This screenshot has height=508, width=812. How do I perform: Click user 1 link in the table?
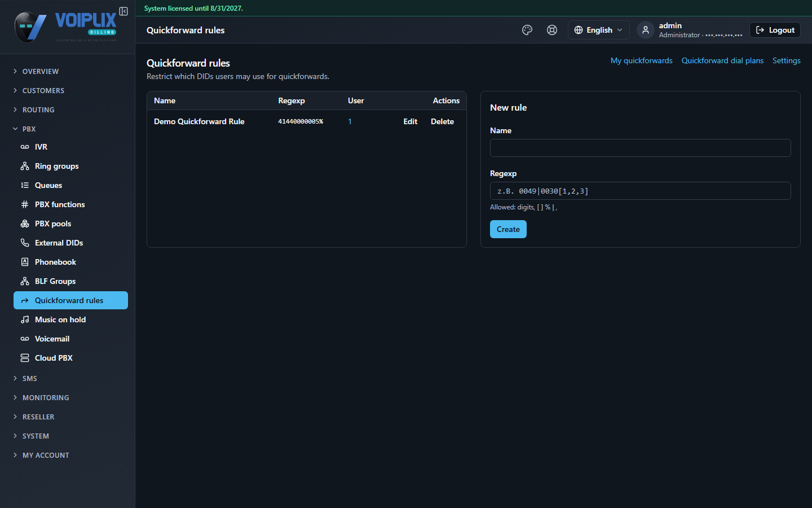[x=350, y=121]
